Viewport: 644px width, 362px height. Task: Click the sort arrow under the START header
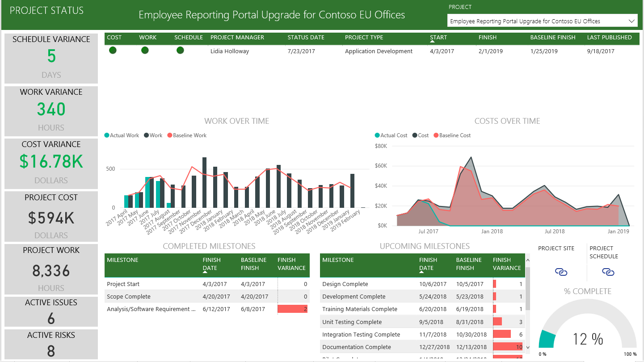(433, 41)
